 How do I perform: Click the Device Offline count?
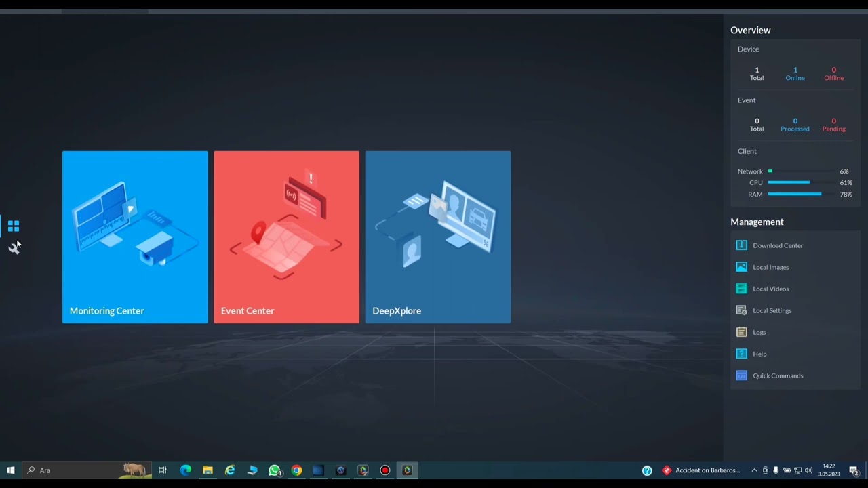pos(834,70)
